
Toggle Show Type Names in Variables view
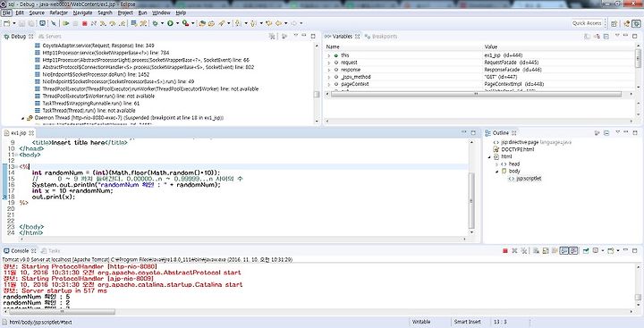(587, 37)
